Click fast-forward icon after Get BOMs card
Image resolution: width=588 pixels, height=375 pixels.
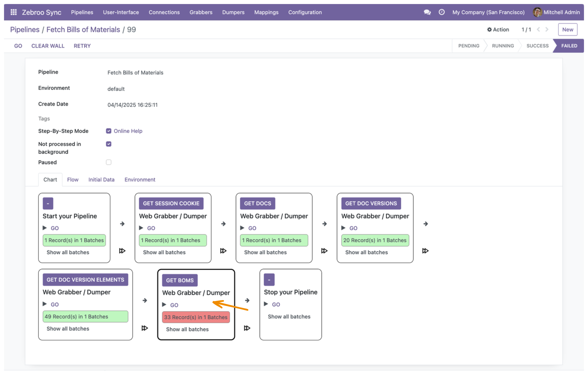pos(247,328)
